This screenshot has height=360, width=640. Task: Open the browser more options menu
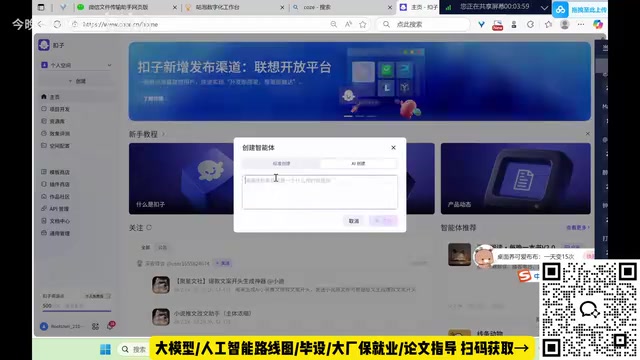[x=581, y=24]
